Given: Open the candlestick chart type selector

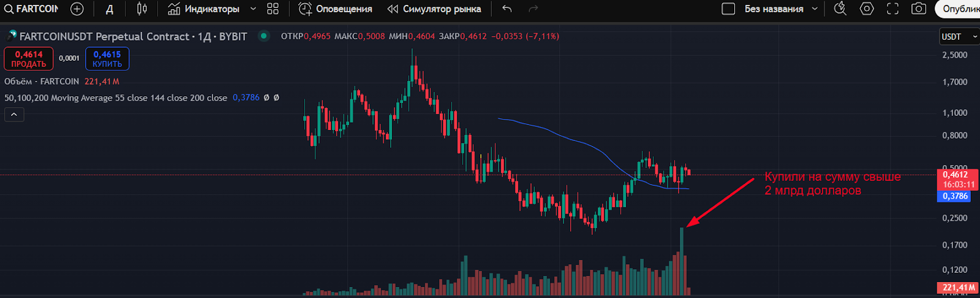Looking at the screenshot, I should coord(142,9).
